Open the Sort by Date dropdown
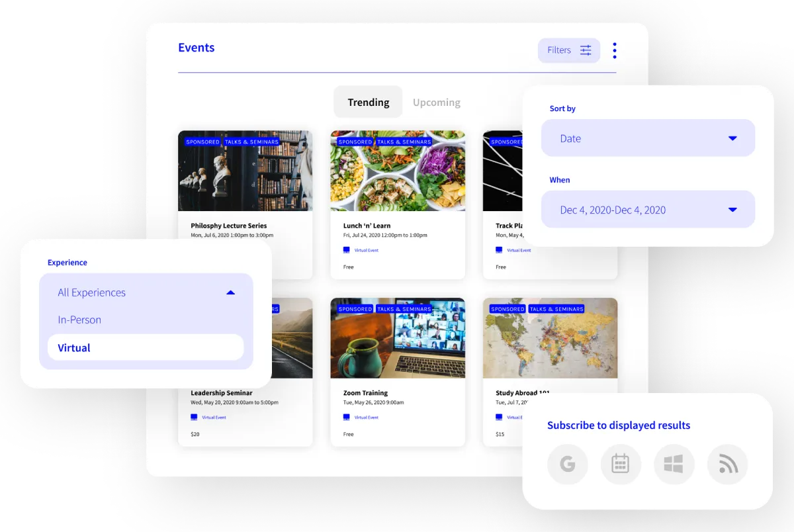This screenshot has width=794, height=532. [648, 138]
